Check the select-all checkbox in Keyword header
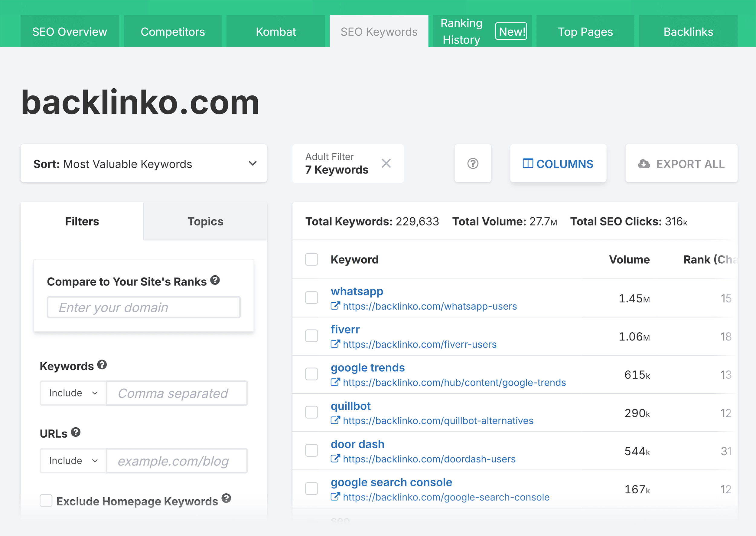The image size is (756, 536). coord(311,259)
